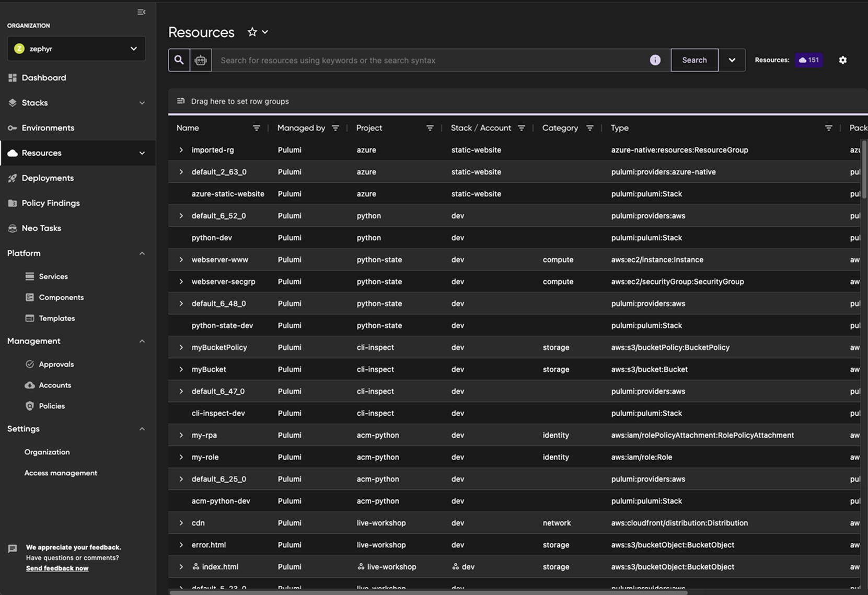Click the Dashboard icon in sidebar
868x595 pixels.
coord(13,78)
